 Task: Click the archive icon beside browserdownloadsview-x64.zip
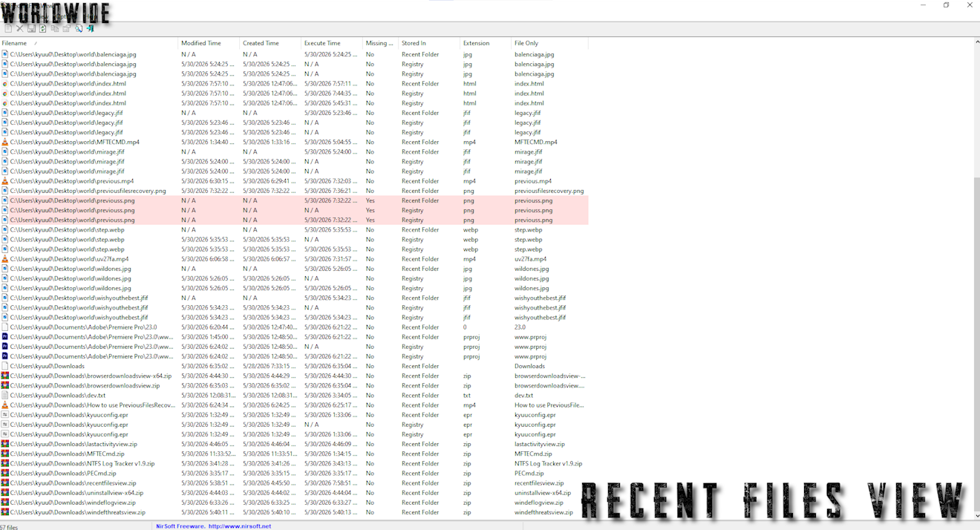[5, 376]
